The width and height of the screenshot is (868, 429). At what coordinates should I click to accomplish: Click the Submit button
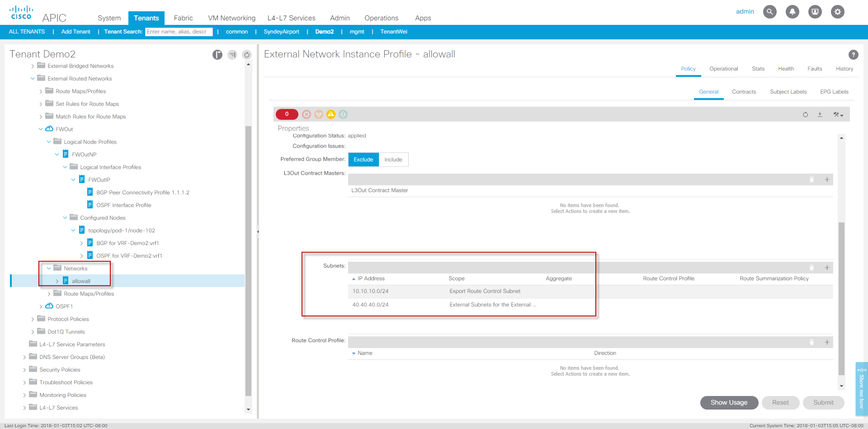click(823, 403)
